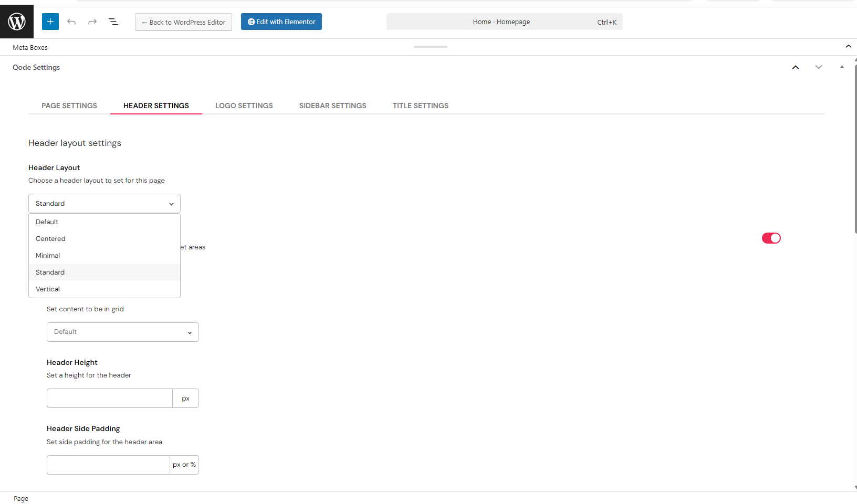
Task: Click the Ctrl+K shortcut label
Action: coord(607,22)
